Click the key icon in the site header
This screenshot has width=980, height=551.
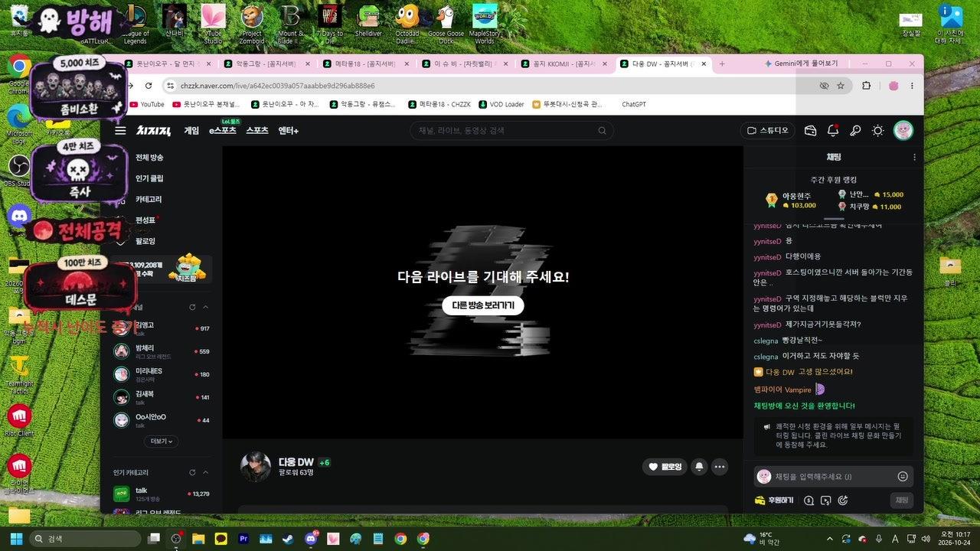pyautogui.click(x=856, y=131)
